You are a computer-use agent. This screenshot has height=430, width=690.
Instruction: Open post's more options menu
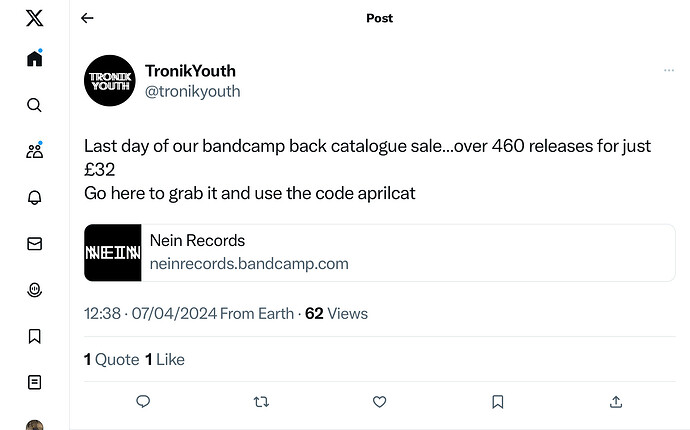(668, 70)
